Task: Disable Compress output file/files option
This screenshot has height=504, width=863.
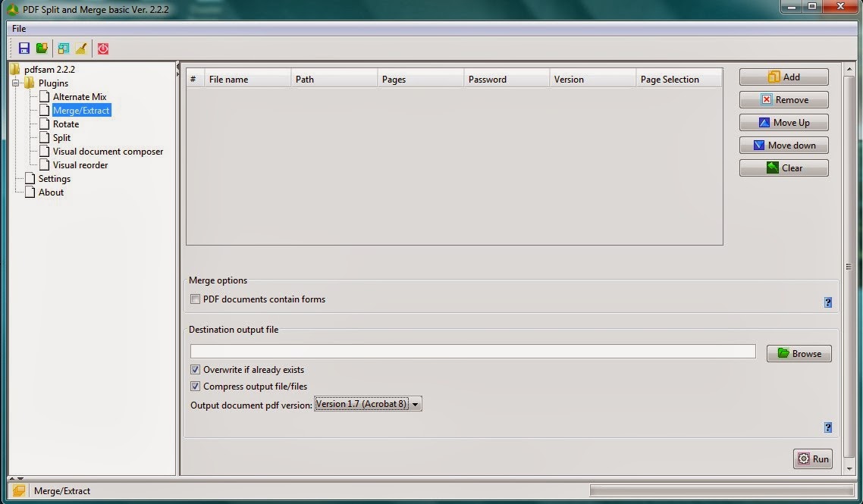Action: (195, 387)
